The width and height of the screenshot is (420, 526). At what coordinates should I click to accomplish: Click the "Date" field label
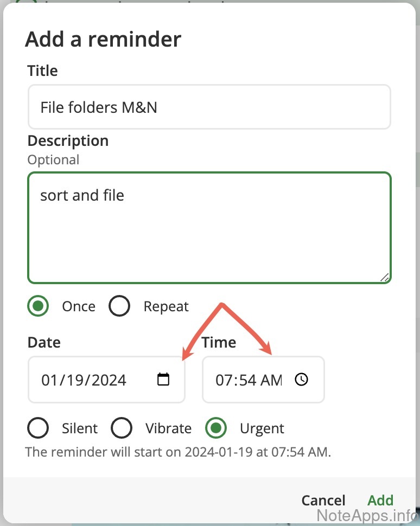[44, 343]
